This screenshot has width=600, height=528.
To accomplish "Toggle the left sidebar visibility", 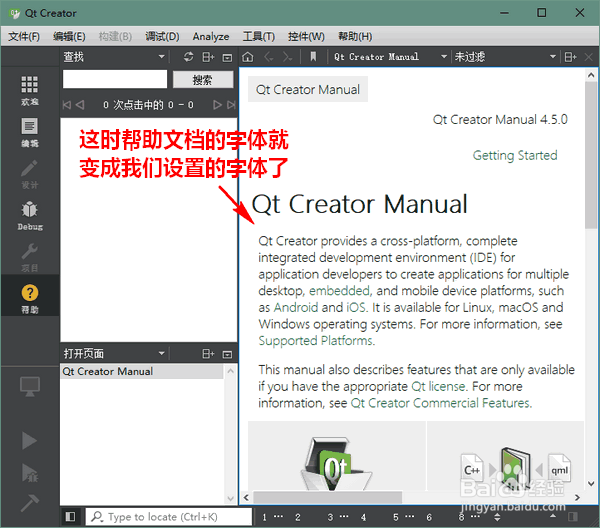I will 70,517.
